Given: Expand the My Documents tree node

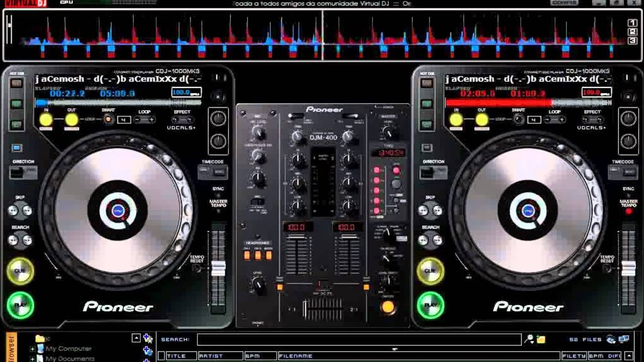Looking at the screenshot, I should pyautogui.click(x=32, y=359).
